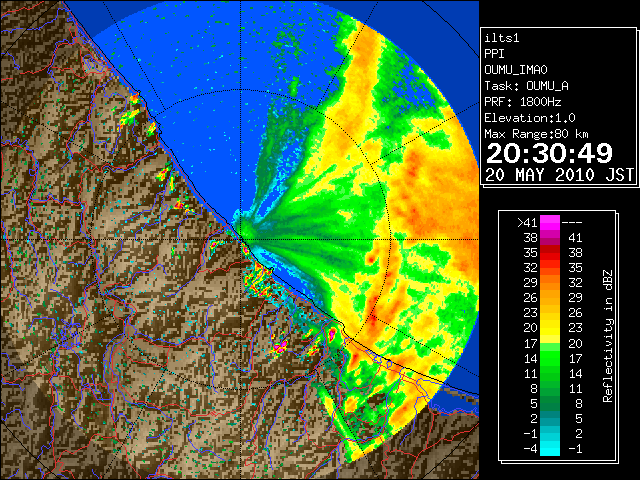640x480 pixels.
Task: Click the 'PRF: 1800Hz' line
Action: (523, 102)
